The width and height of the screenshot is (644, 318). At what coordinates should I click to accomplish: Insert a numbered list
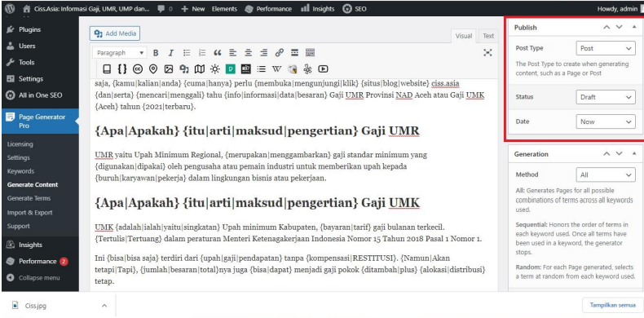pos(202,52)
